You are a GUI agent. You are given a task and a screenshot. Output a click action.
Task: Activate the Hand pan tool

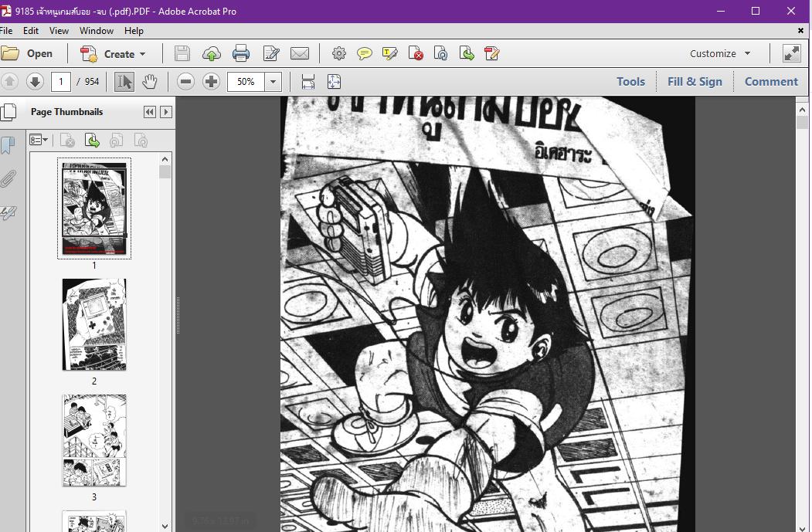150,81
